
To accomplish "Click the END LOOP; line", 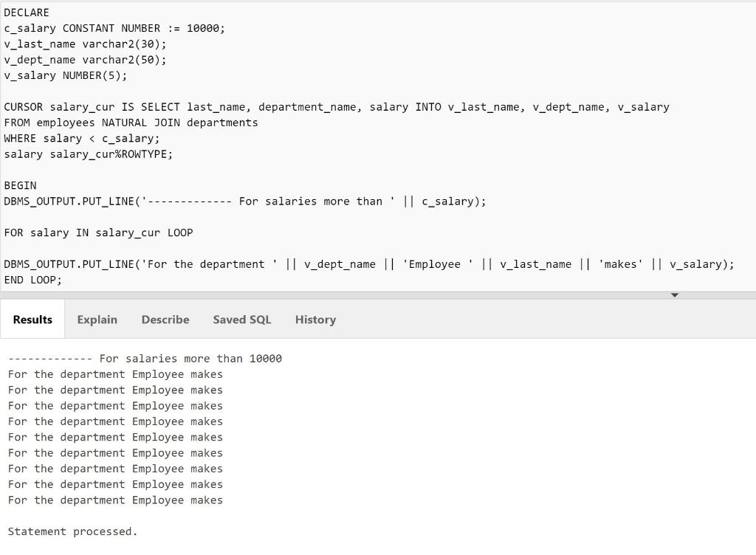I will point(32,280).
